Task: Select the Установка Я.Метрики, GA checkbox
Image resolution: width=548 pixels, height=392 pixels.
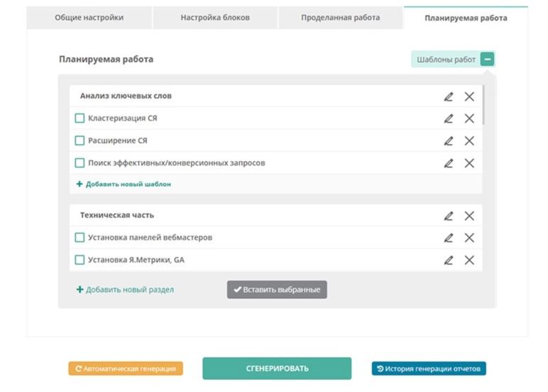Action: pos(80,260)
